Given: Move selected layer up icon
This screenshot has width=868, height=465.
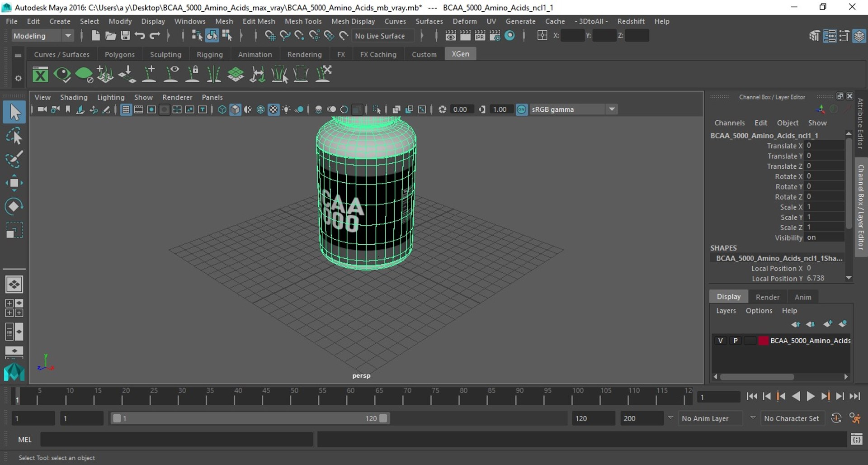Looking at the screenshot, I should (x=796, y=324).
